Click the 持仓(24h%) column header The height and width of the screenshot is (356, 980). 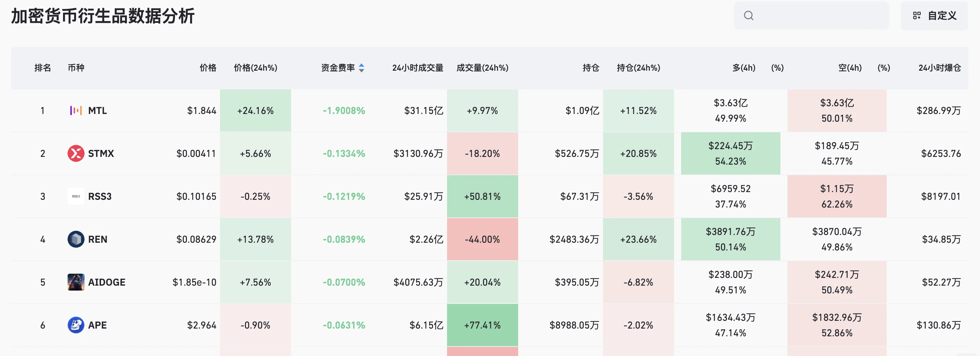pos(638,68)
